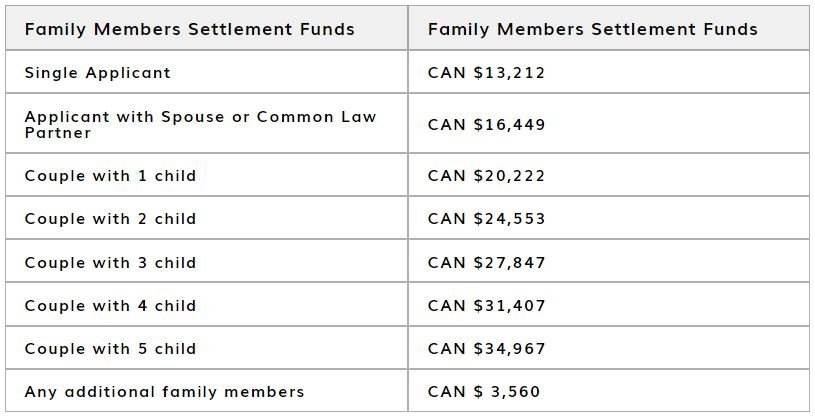The height and width of the screenshot is (418, 815).
Task: Click the 'Couple with 5 child' row label
Action: tap(110, 348)
